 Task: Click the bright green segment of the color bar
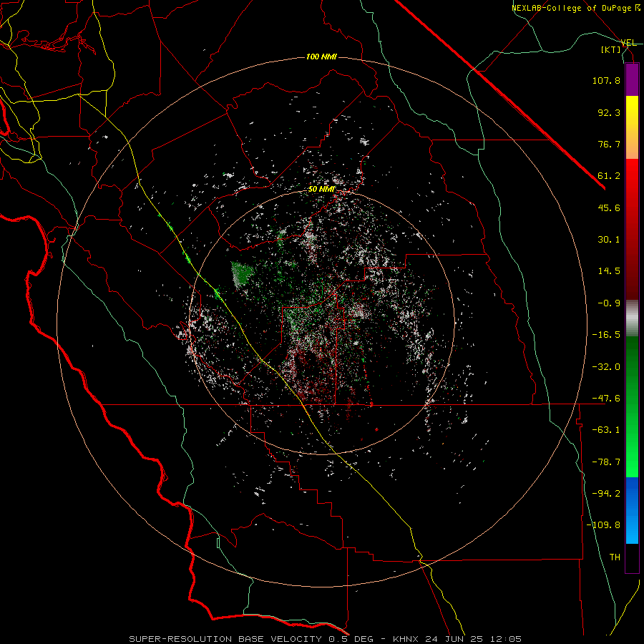pyautogui.click(x=632, y=406)
